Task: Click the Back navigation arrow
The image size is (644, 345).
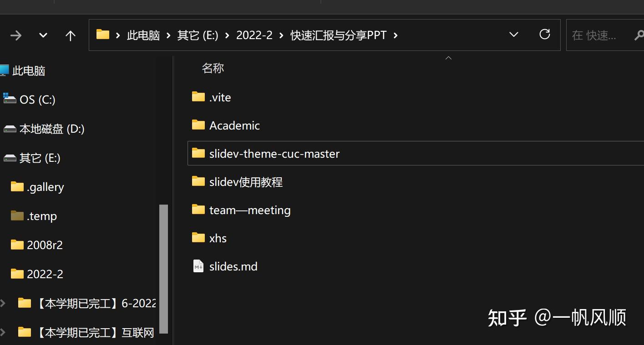Action: point(16,35)
